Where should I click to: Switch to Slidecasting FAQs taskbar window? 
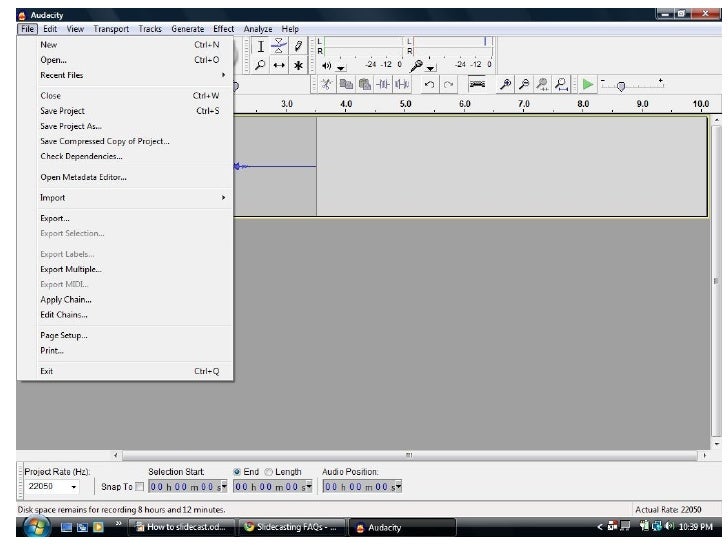292,527
